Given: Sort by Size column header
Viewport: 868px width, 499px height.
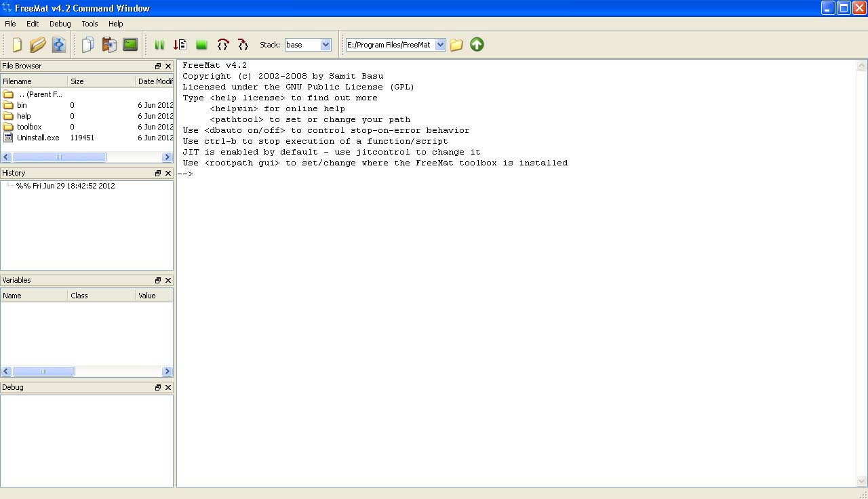Looking at the screenshot, I should coord(102,81).
